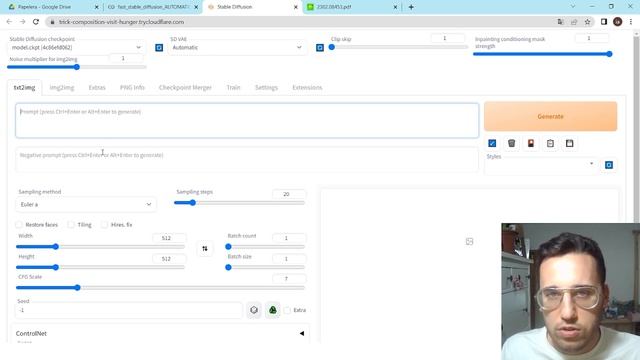Reload the browser page
Image resolution: width=640 pixels, height=360 pixels.
coord(36,22)
